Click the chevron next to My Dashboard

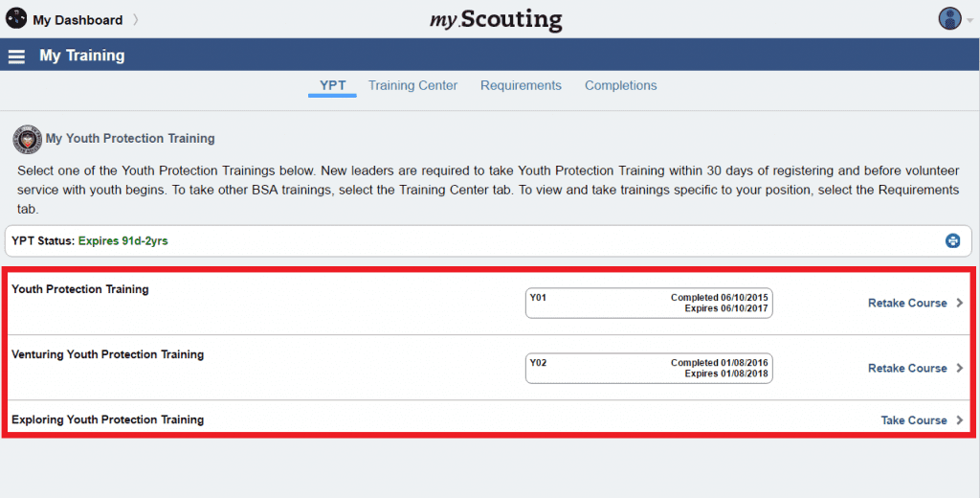point(136,20)
